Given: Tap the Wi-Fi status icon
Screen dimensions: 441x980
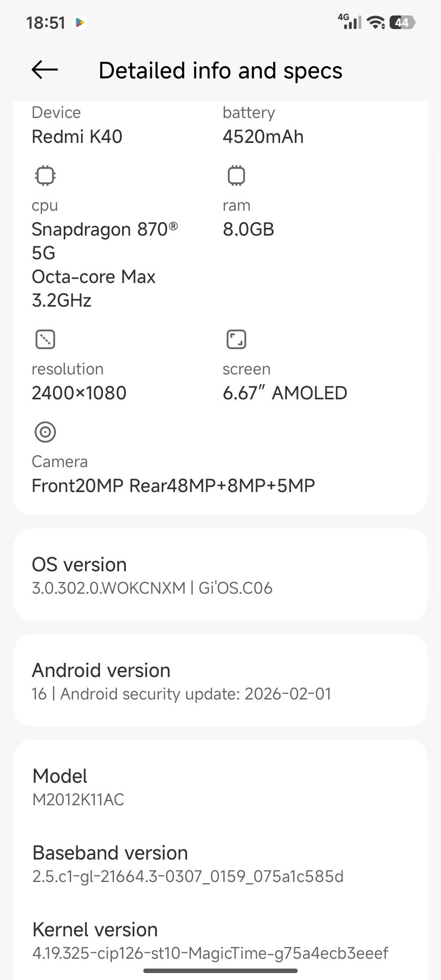Looking at the screenshot, I should tap(376, 22).
